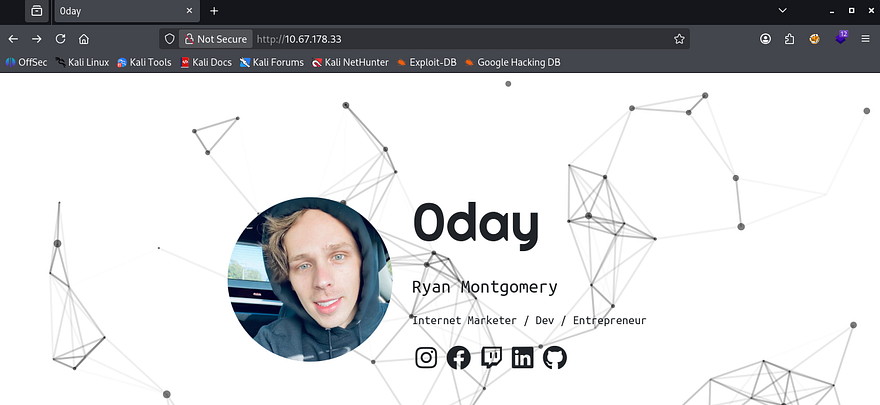Open the Kali Tools bookmark
This screenshot has height=405, width=880.
coord(144,62)
